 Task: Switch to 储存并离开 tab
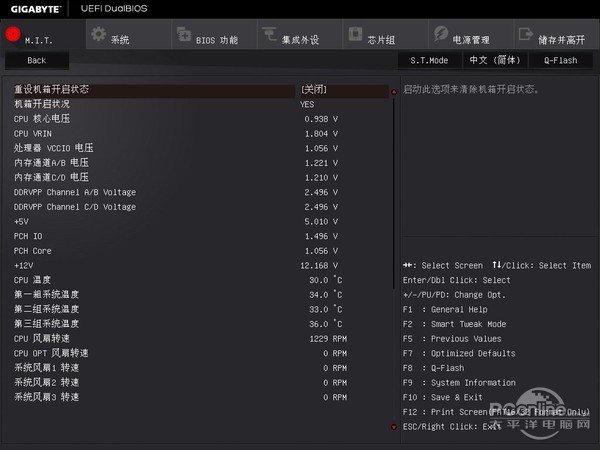557,34
